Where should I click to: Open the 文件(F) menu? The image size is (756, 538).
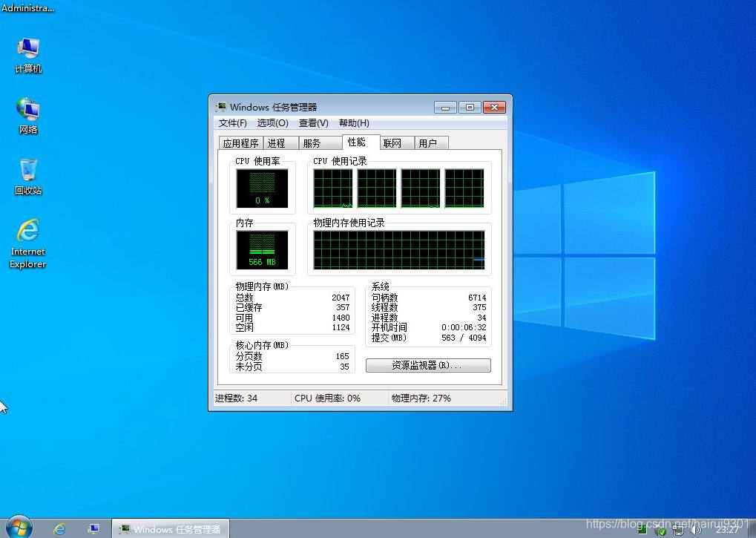[x=232, y=123]
